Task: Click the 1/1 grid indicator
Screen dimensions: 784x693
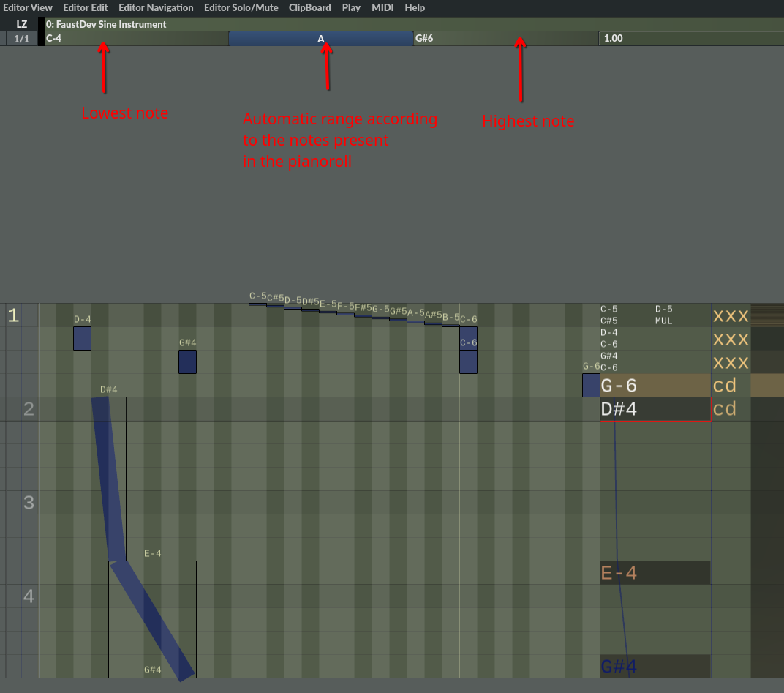Action: click(x=22, y=39)
